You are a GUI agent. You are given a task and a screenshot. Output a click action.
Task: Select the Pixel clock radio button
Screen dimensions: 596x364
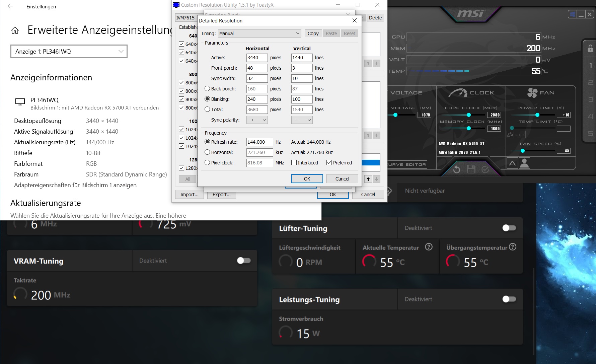(207, 162)
